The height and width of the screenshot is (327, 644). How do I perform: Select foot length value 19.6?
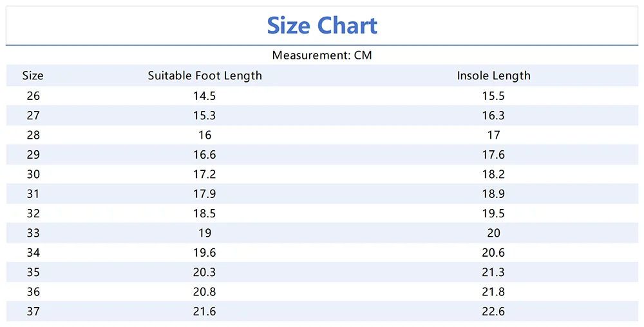click(205, 253)
